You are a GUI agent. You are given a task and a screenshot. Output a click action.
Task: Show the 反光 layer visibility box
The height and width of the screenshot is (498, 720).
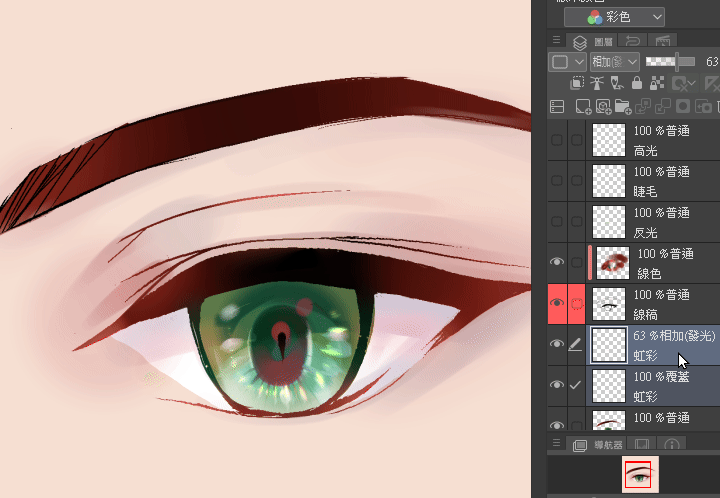(x=557, y=222)
